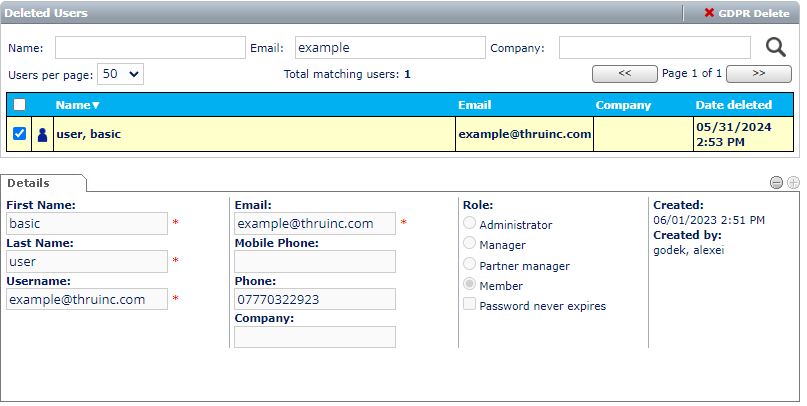
Task: Sort by Name column header
Action: point(77,105)
